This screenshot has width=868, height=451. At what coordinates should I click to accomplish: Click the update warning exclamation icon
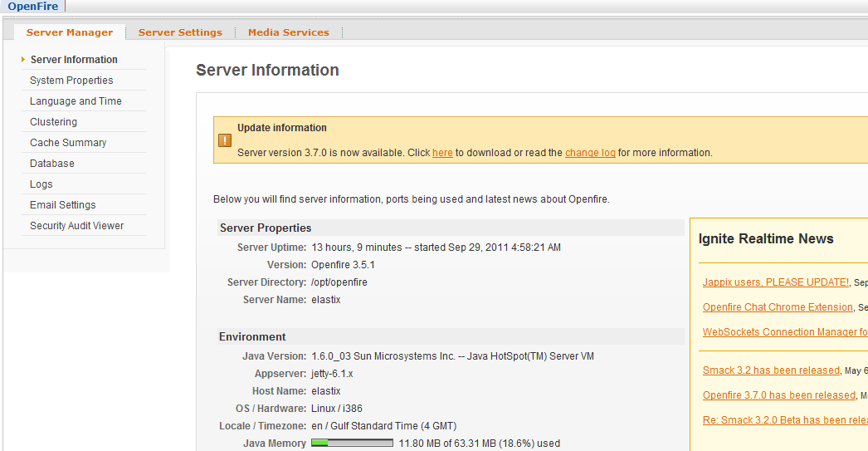click(225, 140)
